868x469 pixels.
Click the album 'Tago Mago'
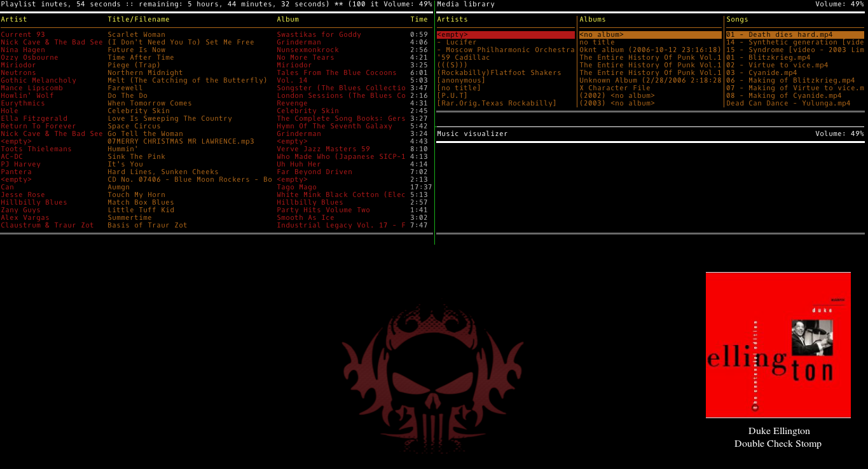296,187
